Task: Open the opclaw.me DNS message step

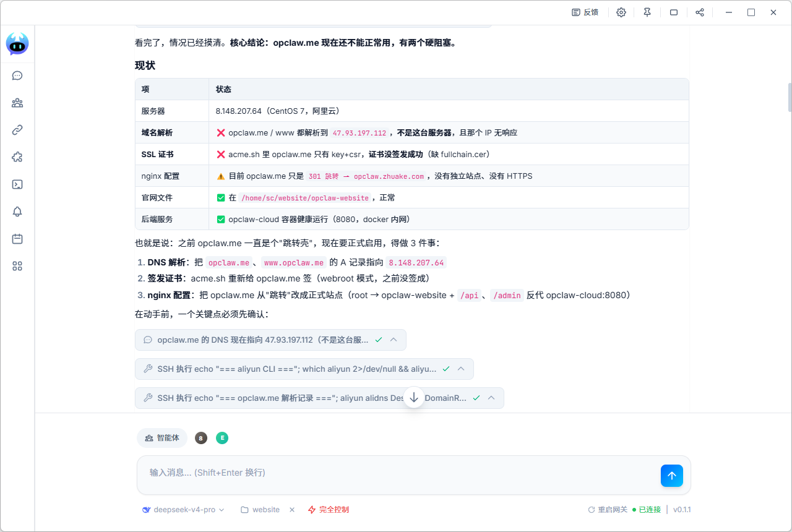Action: coord(270,340)
